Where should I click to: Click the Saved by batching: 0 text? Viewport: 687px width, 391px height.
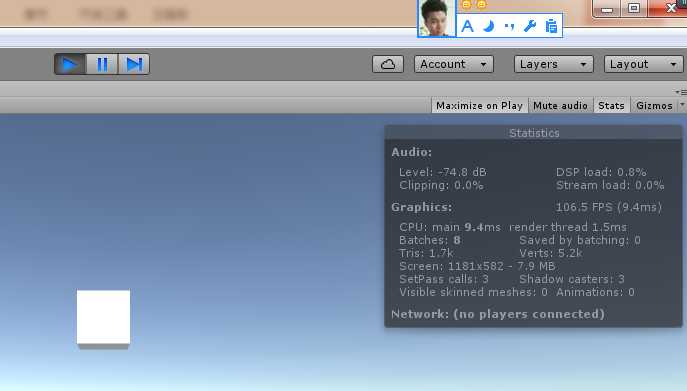click(x=580, y=240)
